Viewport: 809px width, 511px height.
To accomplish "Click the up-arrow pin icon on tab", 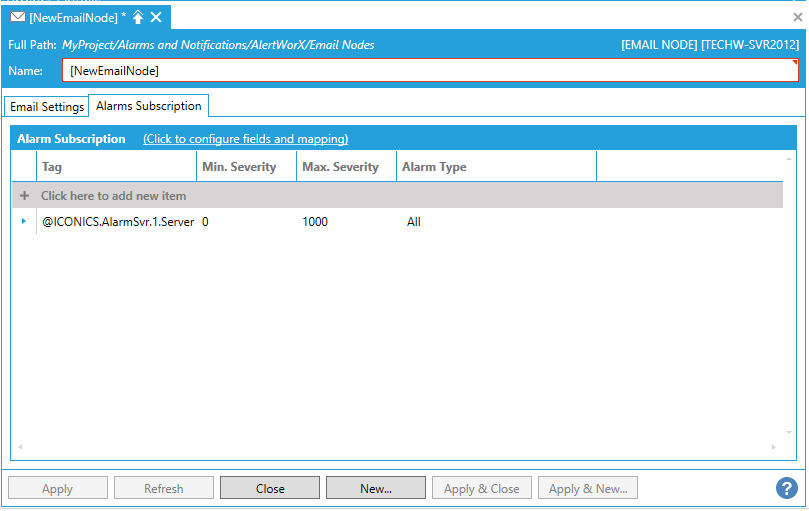I will click(138, 17).
